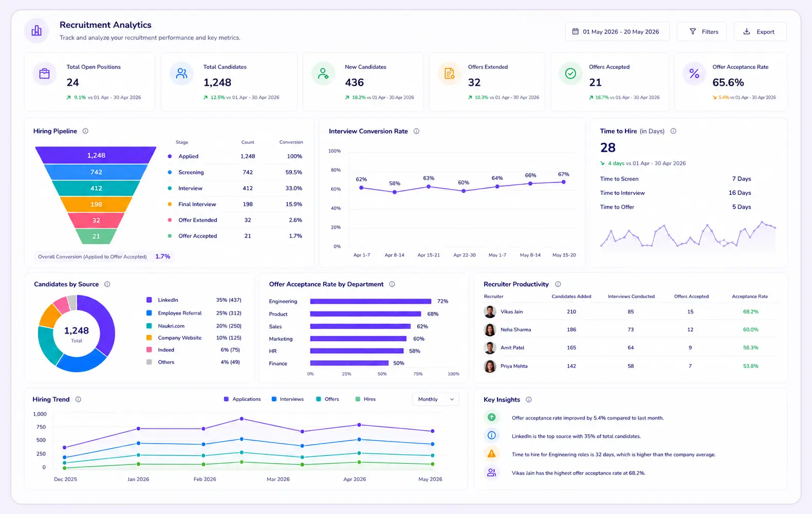The image size is (812, 514).
Task: Click Company Website 10% (125) source entry
Action: [x=194, y=338]
